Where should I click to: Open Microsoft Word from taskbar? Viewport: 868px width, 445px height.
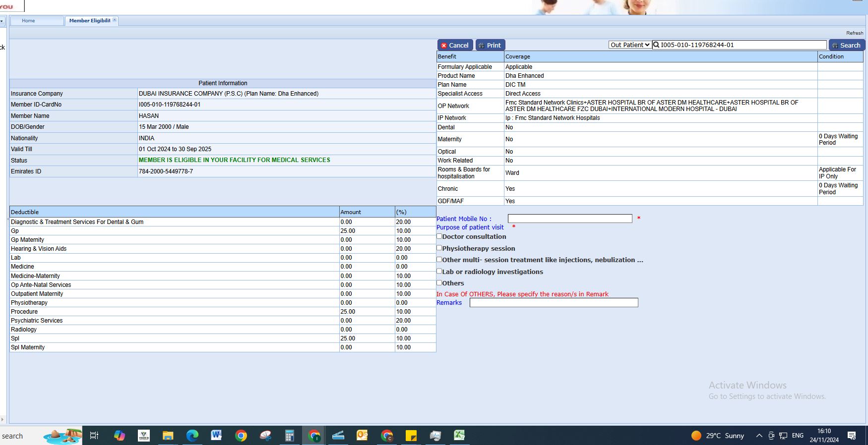[x=216, y=436]
